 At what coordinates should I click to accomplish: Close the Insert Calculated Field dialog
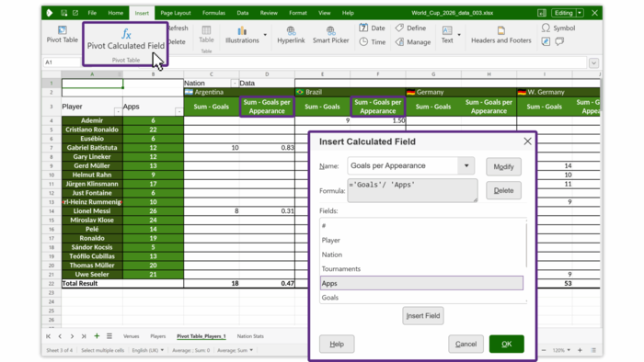pyautogui.click(x=527, y=141)
